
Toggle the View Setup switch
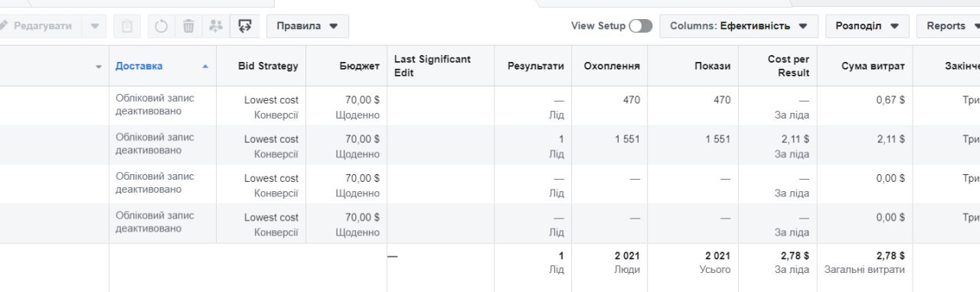(641, 26)
